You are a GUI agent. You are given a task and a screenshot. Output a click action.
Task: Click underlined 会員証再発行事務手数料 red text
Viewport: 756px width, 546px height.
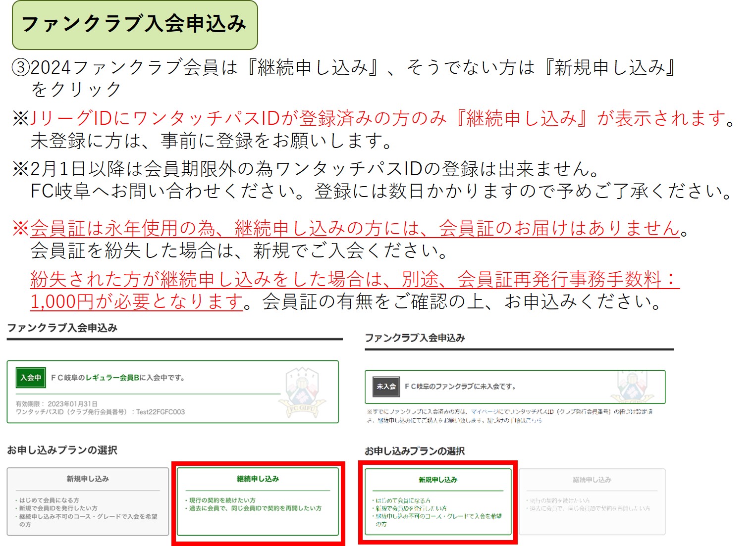560,280
